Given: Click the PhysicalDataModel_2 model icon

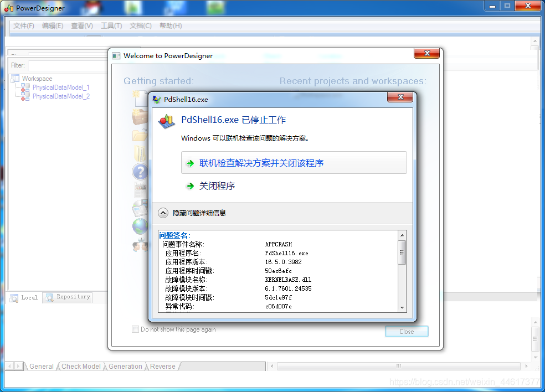Looking at the screenshot, I should pos(25,96).
